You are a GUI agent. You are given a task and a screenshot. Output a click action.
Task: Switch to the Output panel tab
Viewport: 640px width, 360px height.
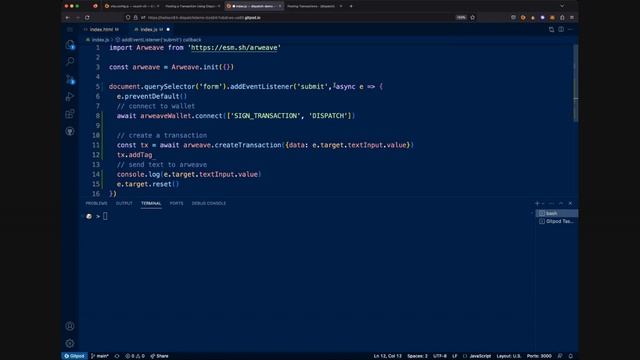pyautogui.click(x=124, y=203)
